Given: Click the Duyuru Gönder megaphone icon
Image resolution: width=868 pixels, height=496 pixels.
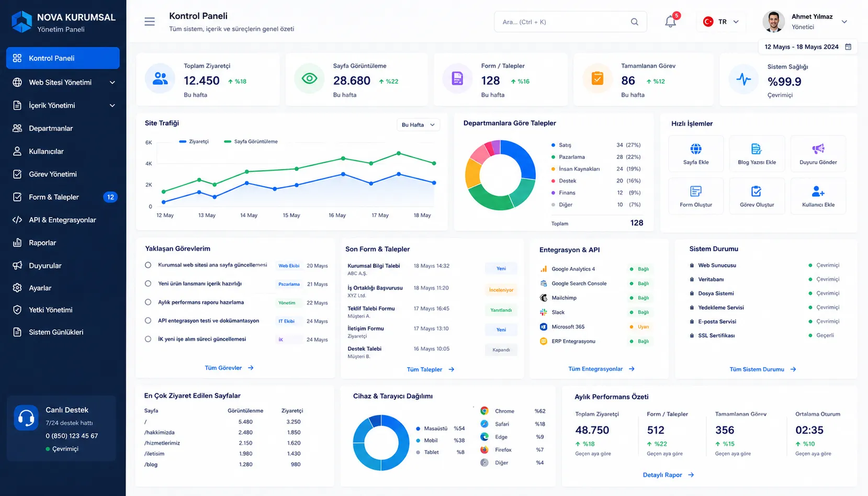Looking at the screenshot, I should point(818,149).
